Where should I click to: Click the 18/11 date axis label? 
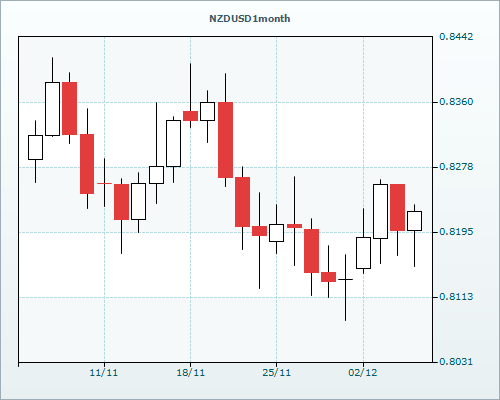coord(190,373)
